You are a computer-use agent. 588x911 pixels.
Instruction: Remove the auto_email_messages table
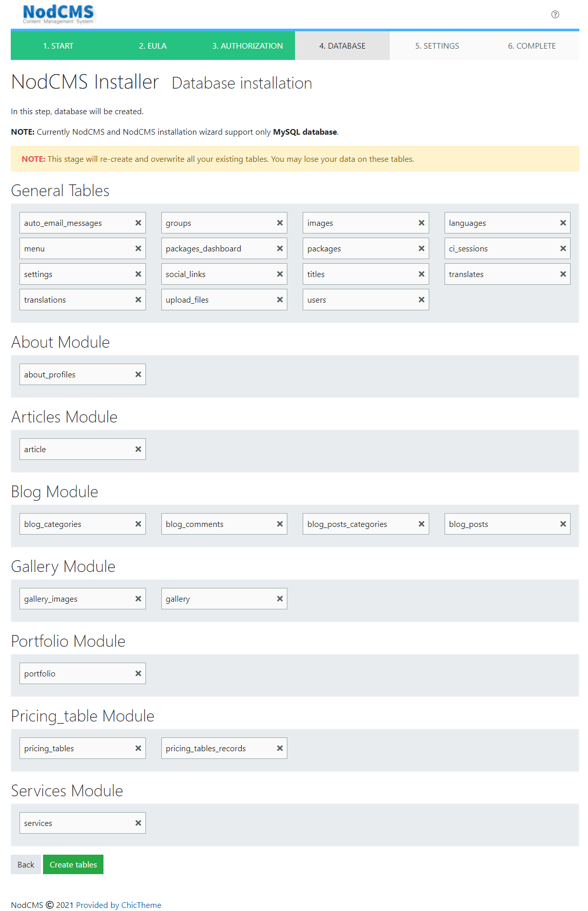click(138, 223)
